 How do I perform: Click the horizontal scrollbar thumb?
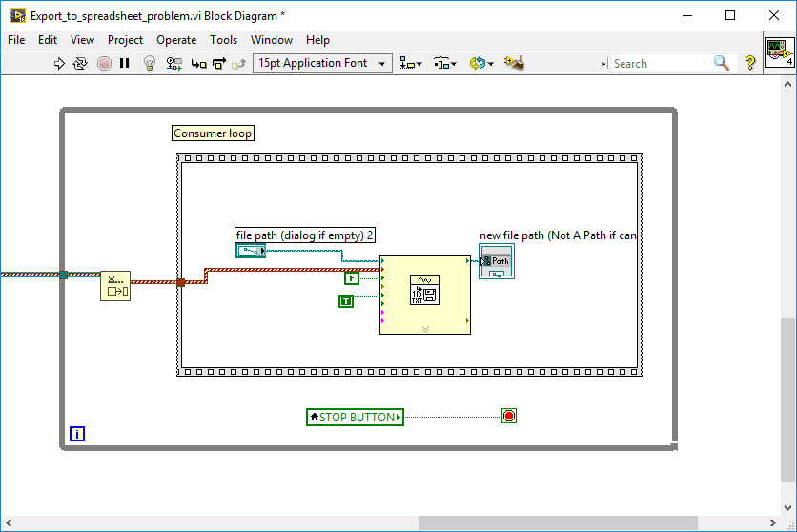pos(558,522)
